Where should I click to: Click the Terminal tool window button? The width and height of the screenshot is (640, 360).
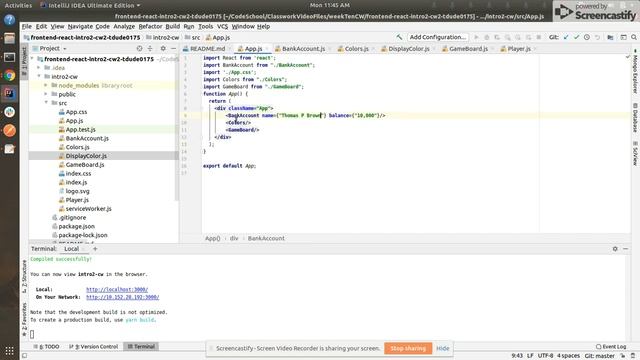coord(141,347)
